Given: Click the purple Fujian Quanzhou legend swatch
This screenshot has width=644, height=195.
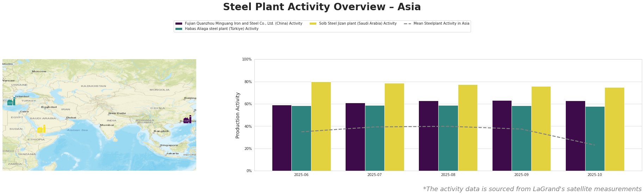Looking at the screenshot, I should 179,24.
